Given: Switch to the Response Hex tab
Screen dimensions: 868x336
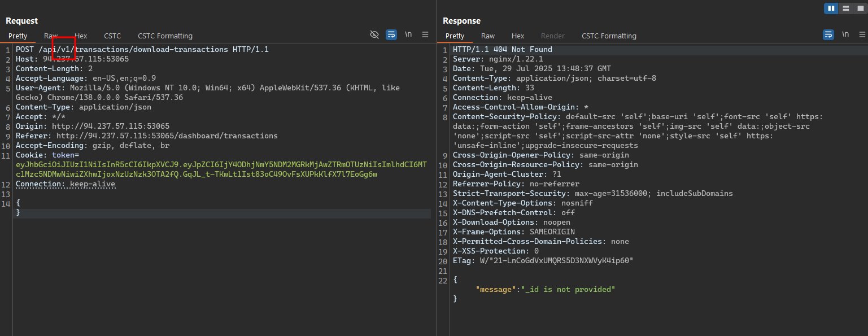Looking at the screenshot, I should point(518,36).
